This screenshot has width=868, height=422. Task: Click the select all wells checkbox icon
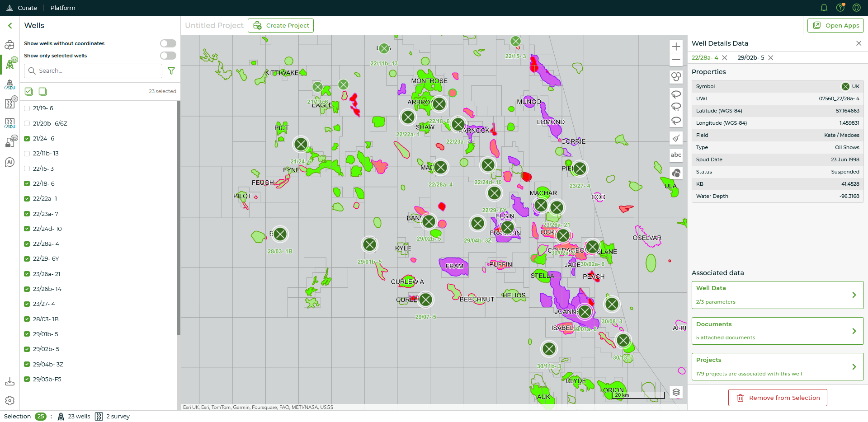[29, 92]
